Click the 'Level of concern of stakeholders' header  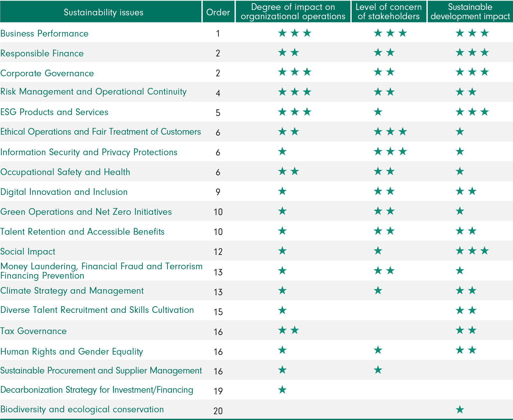(389, 12)
